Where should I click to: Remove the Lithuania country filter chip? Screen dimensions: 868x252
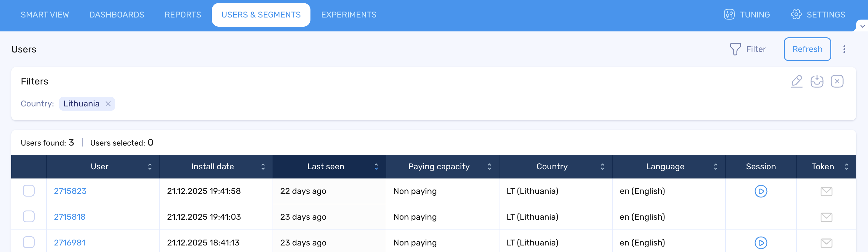108,104
